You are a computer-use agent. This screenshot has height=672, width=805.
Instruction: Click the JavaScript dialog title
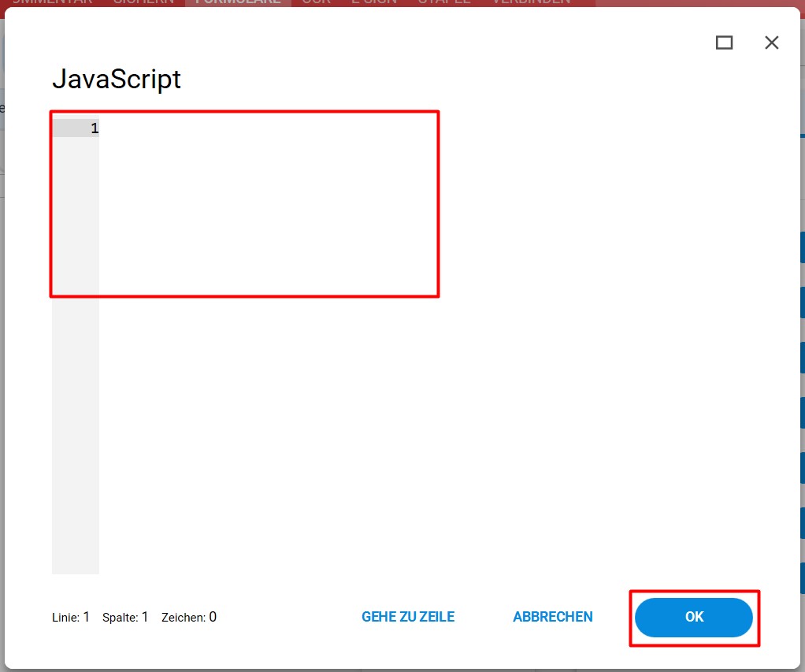117,80
